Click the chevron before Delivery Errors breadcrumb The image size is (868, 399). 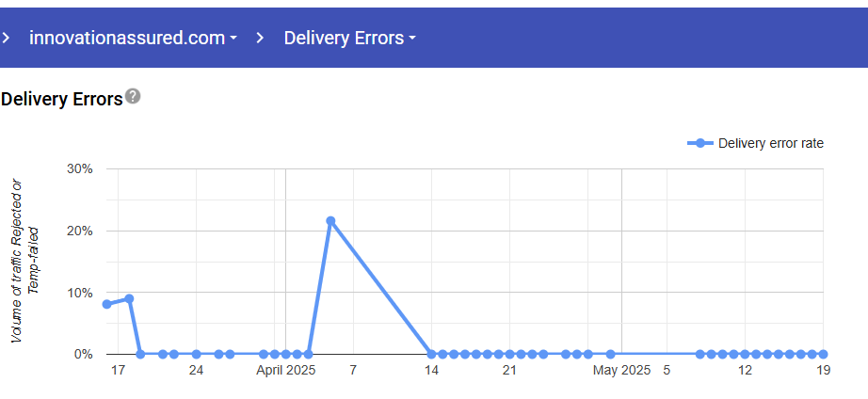tap(261, 39)
